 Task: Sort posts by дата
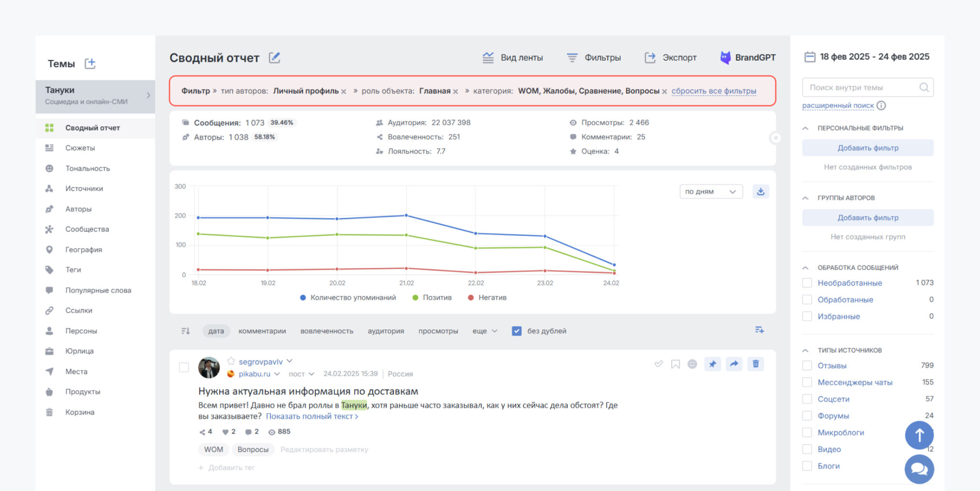click(216, 331)
